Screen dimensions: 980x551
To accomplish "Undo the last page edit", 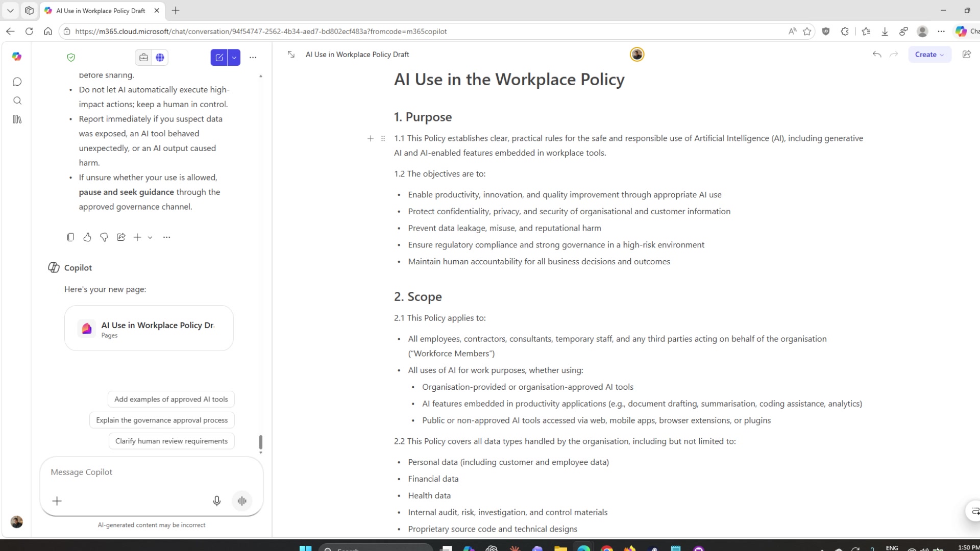I will pos(877,55).
